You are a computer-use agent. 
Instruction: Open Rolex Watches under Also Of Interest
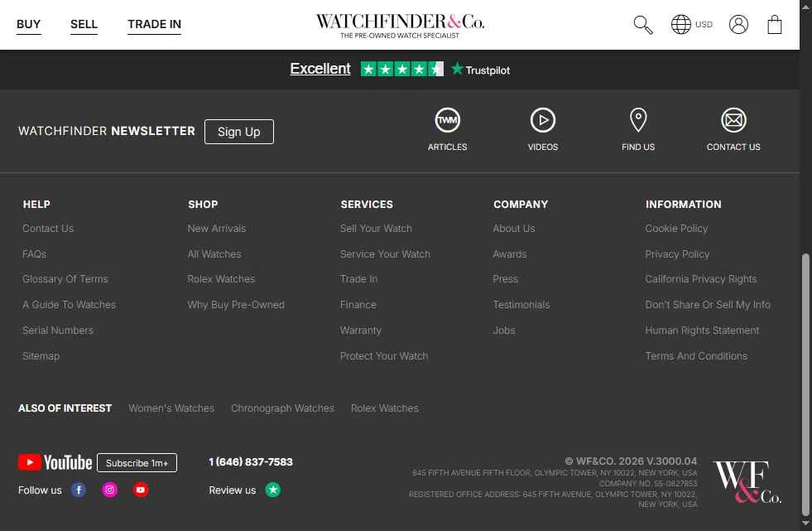pyautogui.click(x=385, y=408)
